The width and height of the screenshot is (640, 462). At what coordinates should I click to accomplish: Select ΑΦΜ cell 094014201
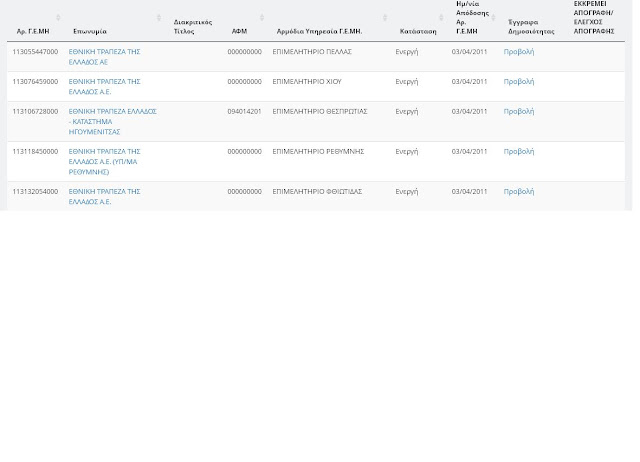tap(244, 111)
